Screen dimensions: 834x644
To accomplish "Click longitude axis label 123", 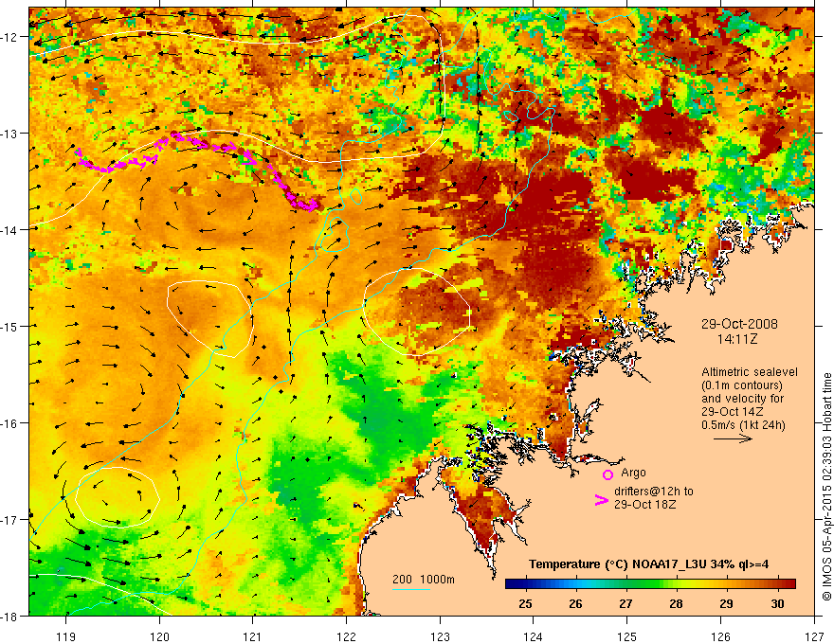I will [x=440, y=636].
